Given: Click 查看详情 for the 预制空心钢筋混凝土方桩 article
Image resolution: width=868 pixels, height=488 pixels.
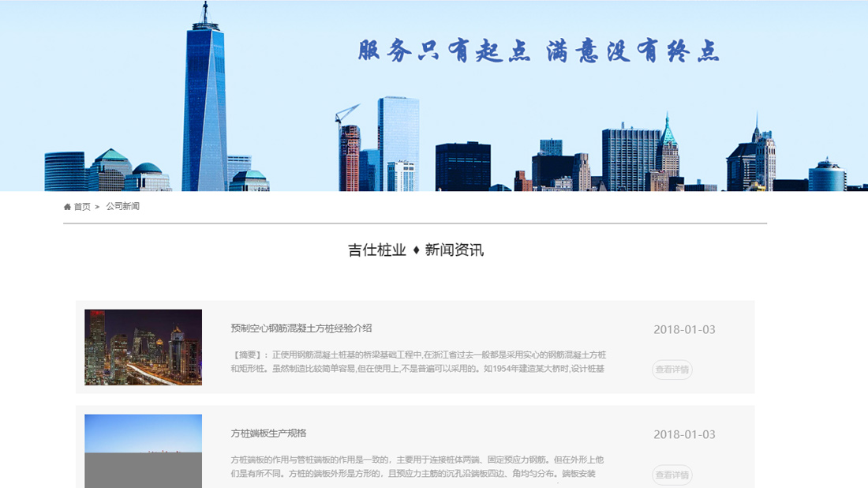Looking at the screenshot, I should pyautogui.click(x=672, y=370).
